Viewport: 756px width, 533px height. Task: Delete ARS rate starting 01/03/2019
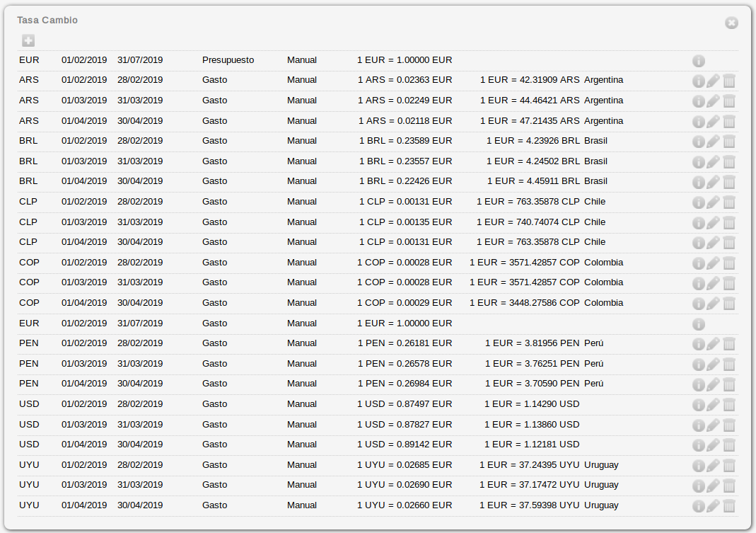pos(729,101)
